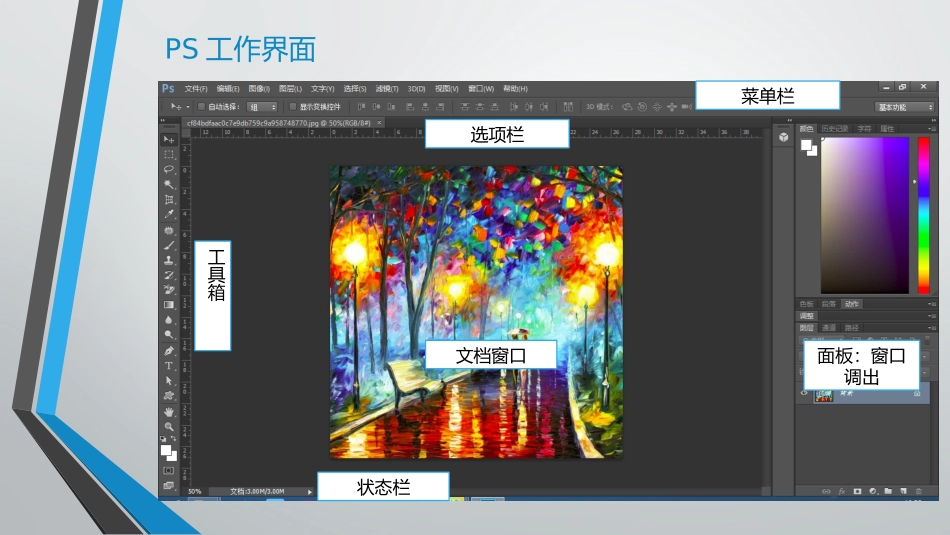Open the 图层(L) menu
The image size is (950, 535).
290,88
